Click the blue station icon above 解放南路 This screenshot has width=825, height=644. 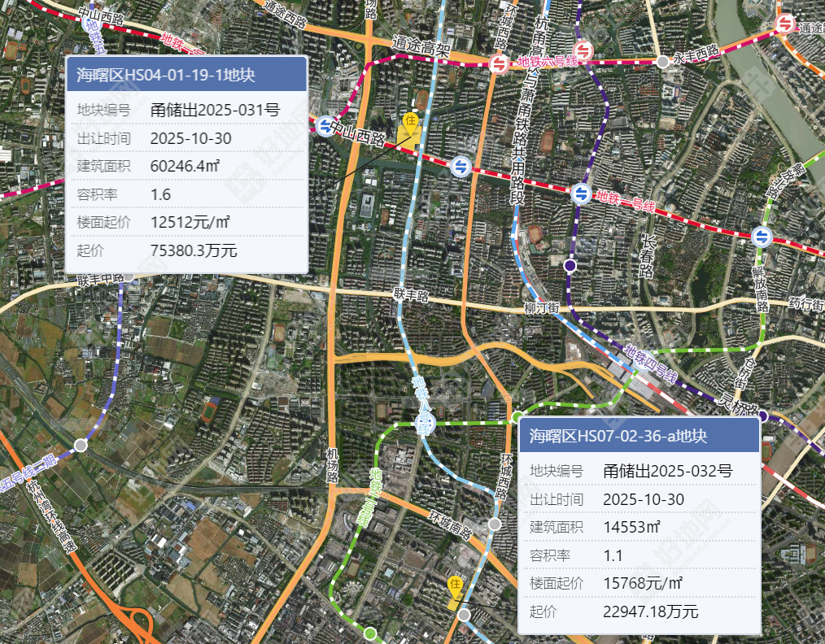(x=762, y=236)
